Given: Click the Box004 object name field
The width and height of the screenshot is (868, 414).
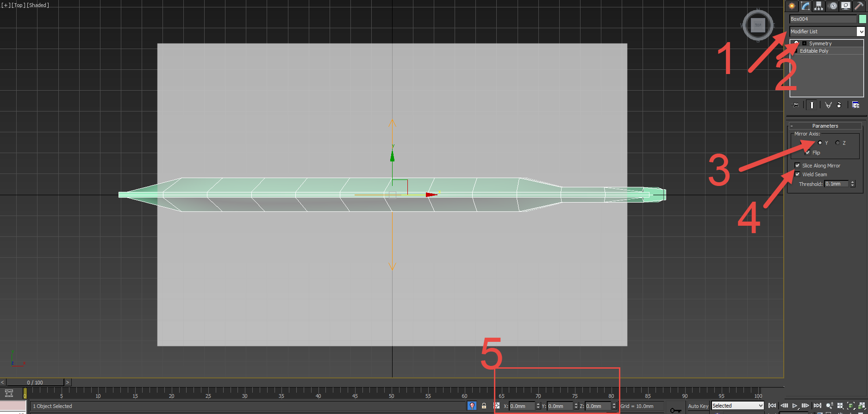Looking at the screenshot, I should (x=823, y=19).
